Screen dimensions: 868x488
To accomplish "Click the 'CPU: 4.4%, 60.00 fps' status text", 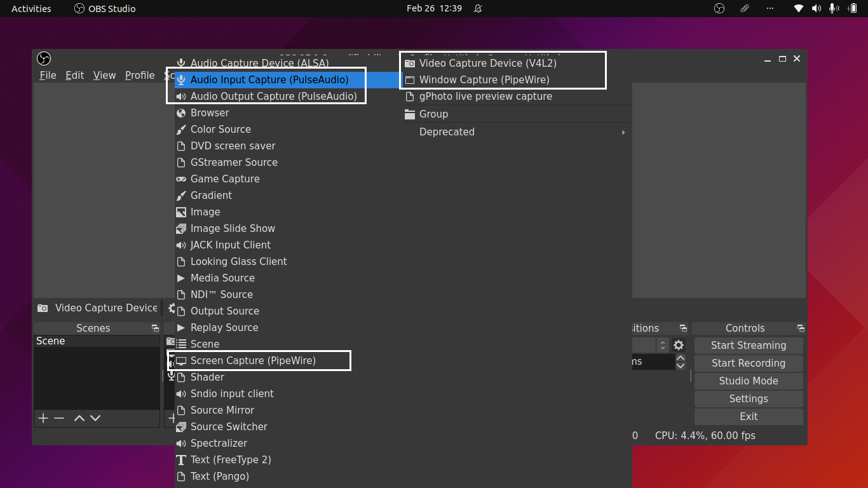I will 705,436.
